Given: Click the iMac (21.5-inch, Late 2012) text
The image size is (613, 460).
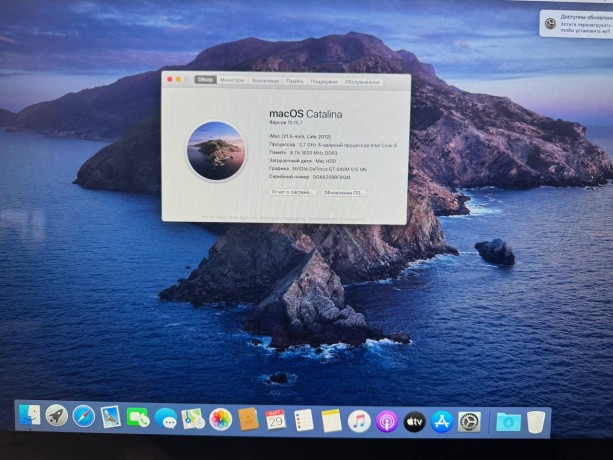Looking at the screenshot, I should pos(300,137).
